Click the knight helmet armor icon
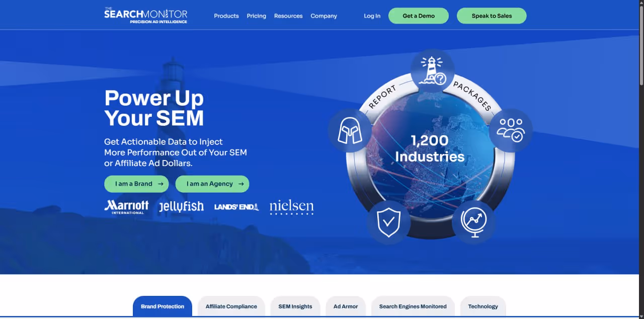This screenshot has width=644, height=319. (350, 131)
